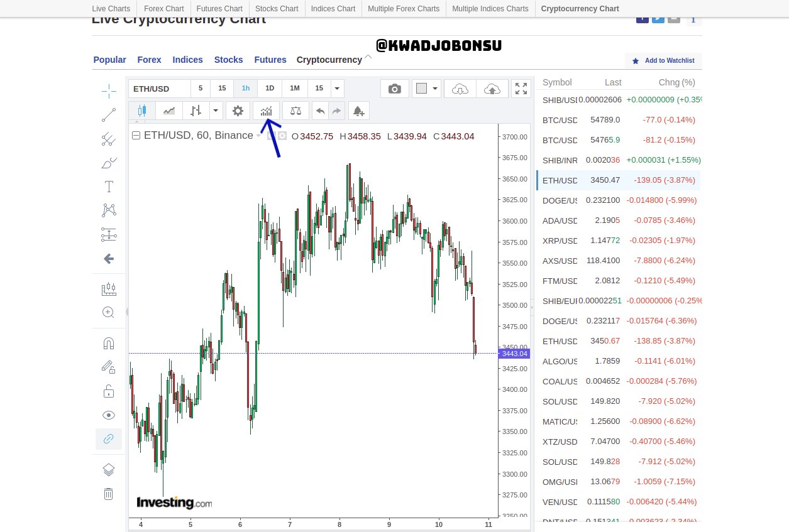Select the crosshair cursor tool
The image size is (789, 532).
(109, 91)
